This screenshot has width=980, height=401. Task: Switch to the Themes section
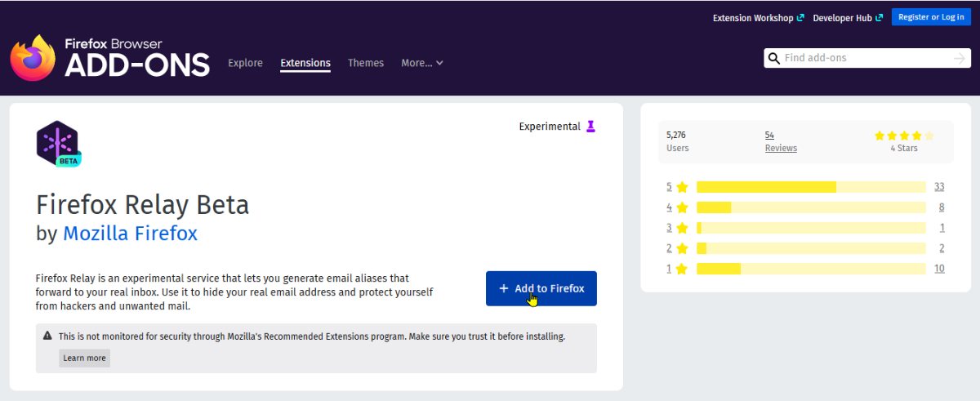[x=366, y=63]
